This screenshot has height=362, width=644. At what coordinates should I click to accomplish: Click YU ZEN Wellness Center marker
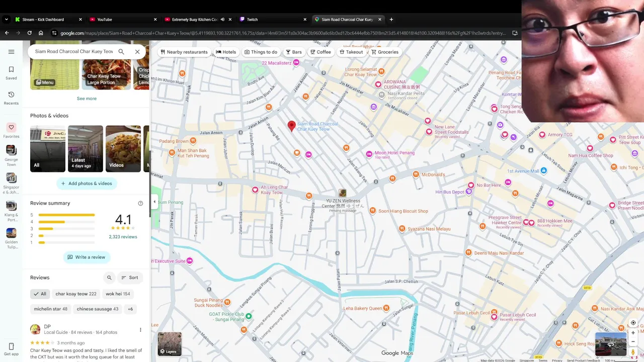click(x=342, y=193)
